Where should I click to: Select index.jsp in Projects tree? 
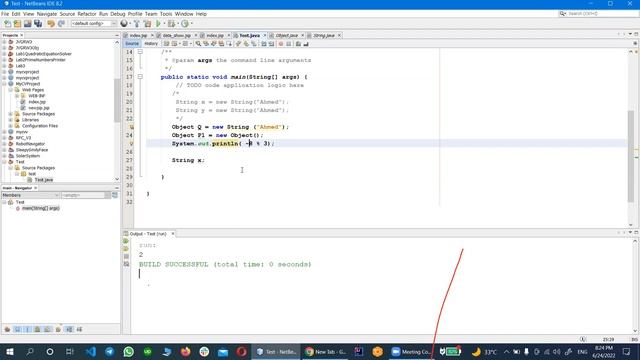pos(37,102)
